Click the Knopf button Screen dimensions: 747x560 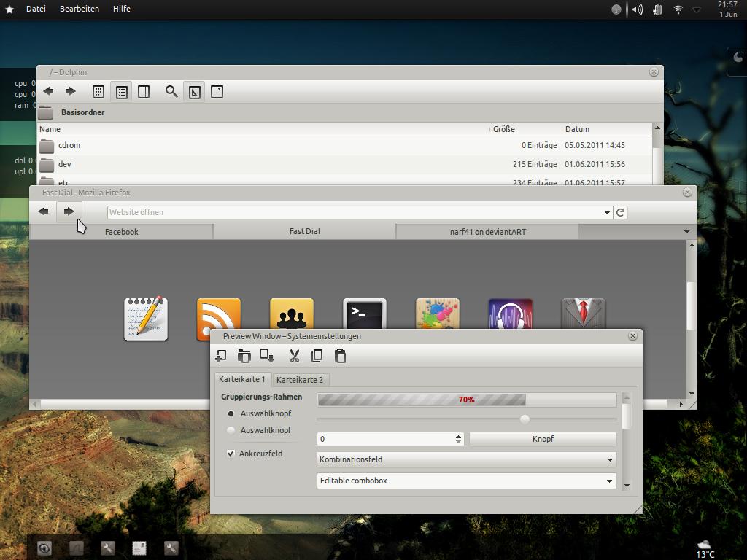(543, 439)
